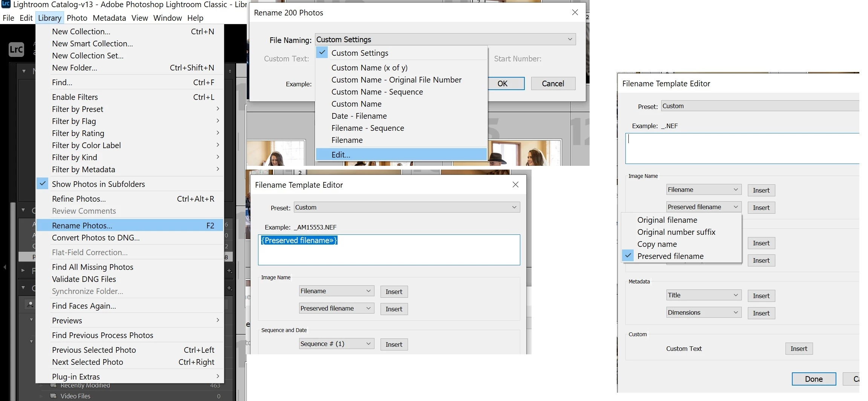Click Cancel in Rename 200 Photos dialog
Screen dimensions: 868x401
[553, 84]
